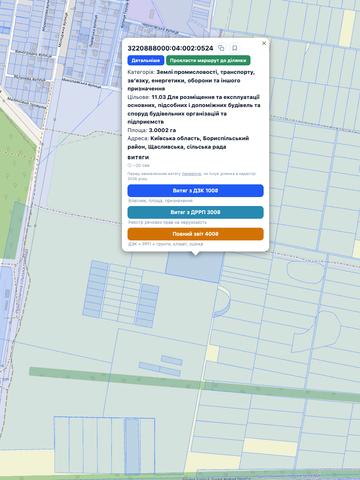Follow the underlined link in the extract note
This screenshot has height=480, width=360.
191,174
